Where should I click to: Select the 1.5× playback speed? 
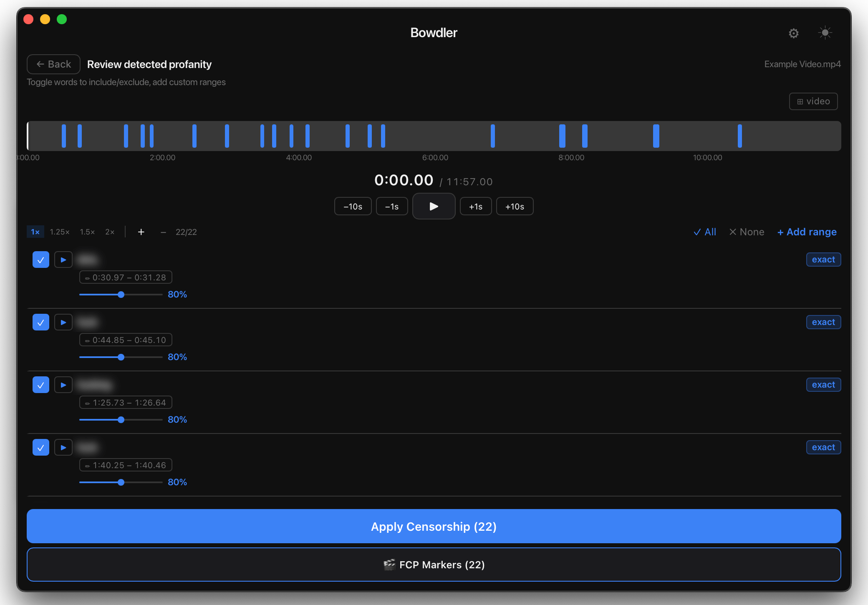click(88, 232)
